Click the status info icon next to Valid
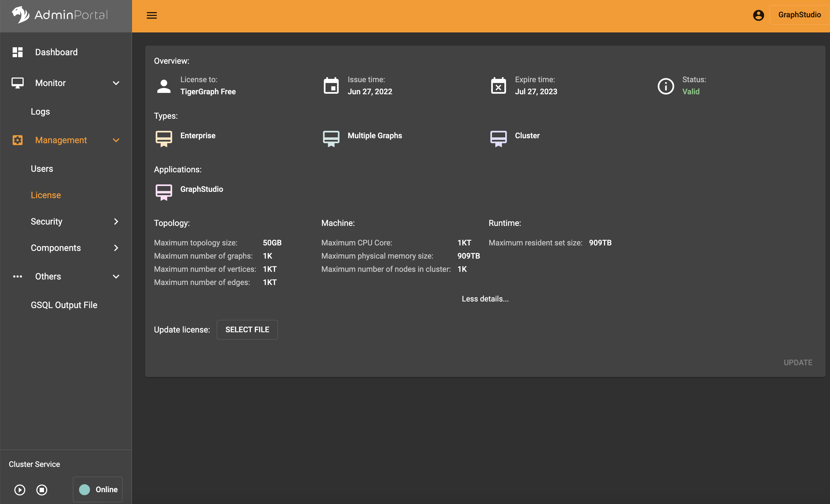 point(666,86)
